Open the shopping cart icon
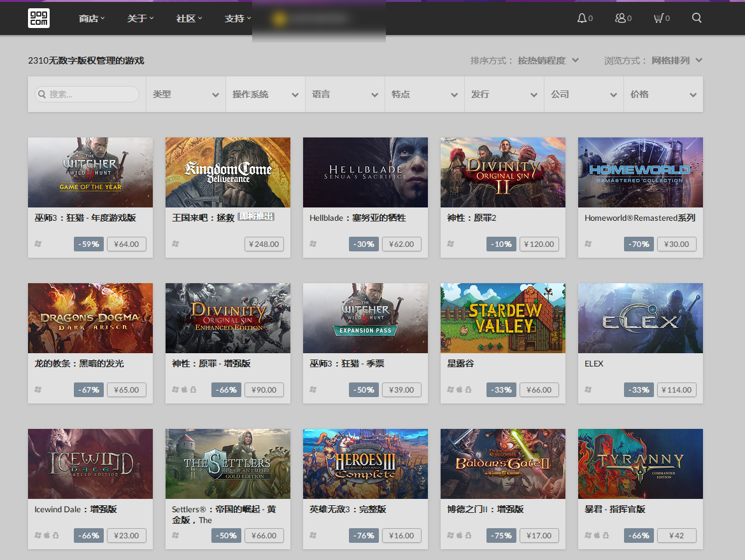 [x=658, y=18]
